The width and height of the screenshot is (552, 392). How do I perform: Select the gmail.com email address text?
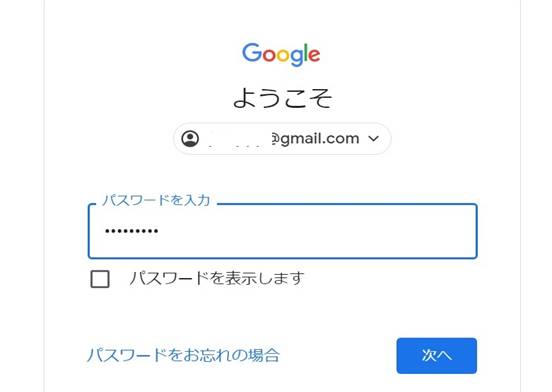(315, 139)
